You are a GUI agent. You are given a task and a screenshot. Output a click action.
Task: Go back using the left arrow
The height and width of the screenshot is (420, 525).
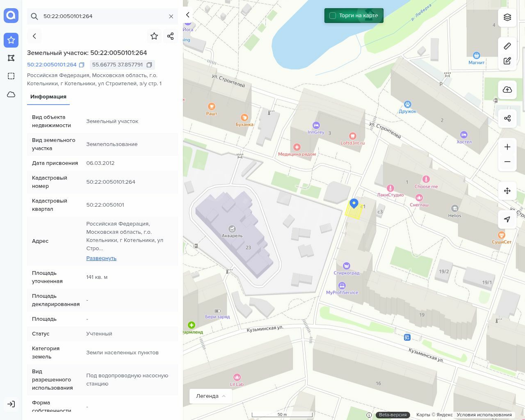click(34, 36)
